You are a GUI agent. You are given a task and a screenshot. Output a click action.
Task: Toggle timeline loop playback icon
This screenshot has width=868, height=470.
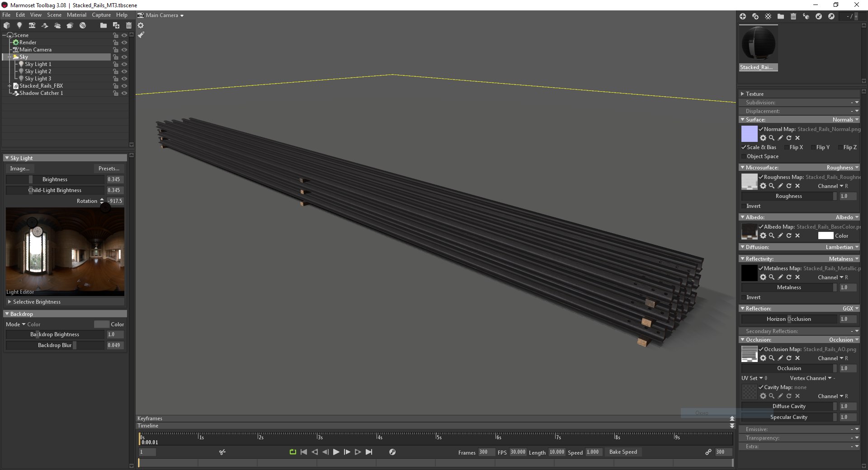293,452
